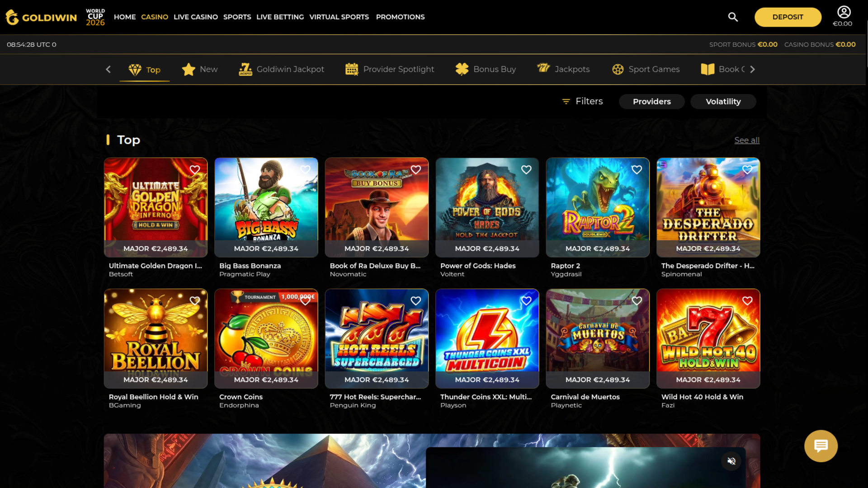
Task: Open the Goldwin Jackpot tab
Action: 281,70
